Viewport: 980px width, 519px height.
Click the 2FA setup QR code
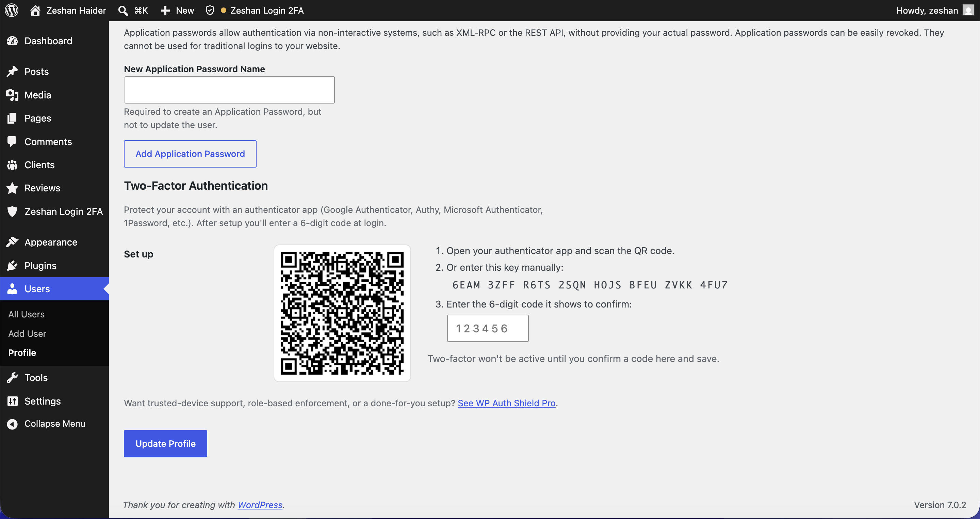point(342,313)
